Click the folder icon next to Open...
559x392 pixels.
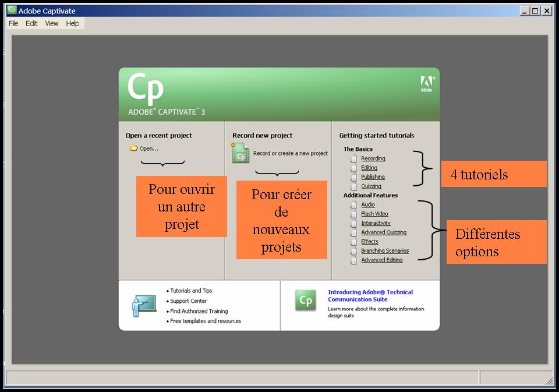pyautogui.click(x=134, y=148)
